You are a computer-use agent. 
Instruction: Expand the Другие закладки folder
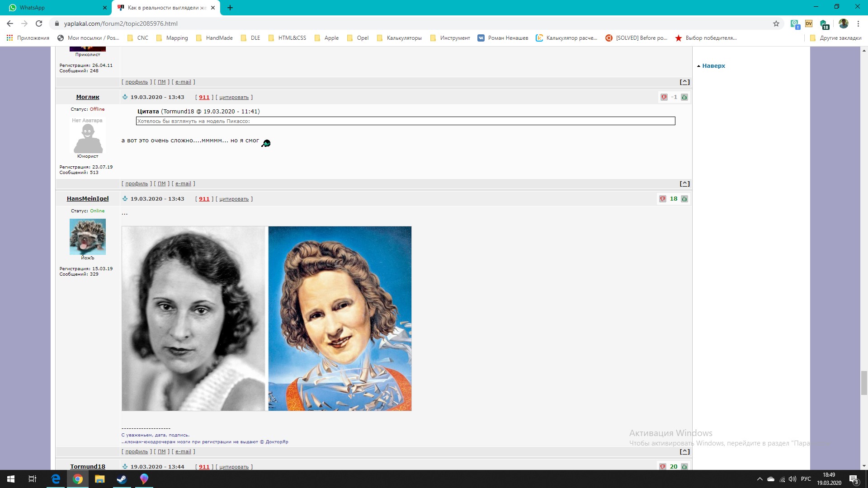(835, 38)
